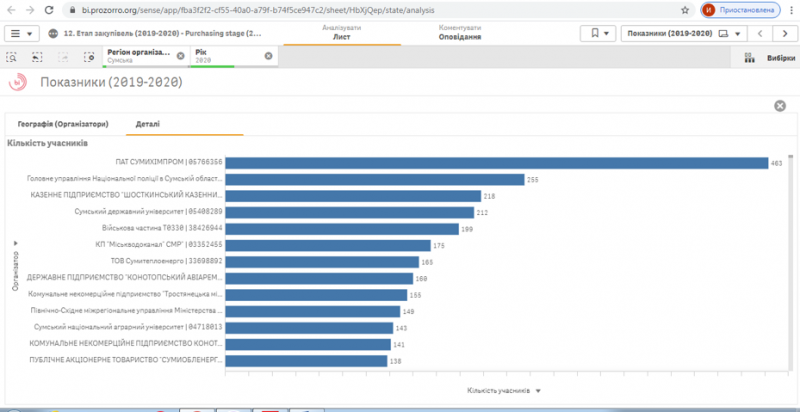
Task: Open the bookmarks dropdown
Action: click(600, 34)
